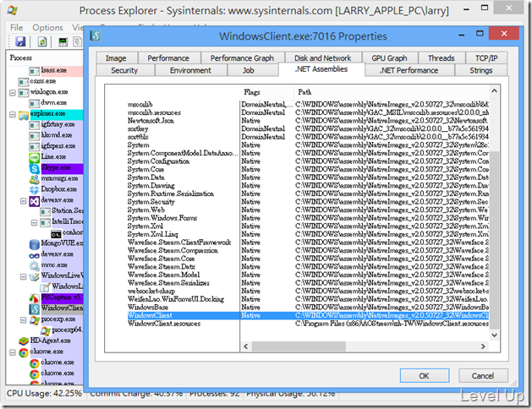Collapse the WindowsLive Writer tree node
Image resolution: width=532 pixels, height=409 pixels.
point(24,276)
